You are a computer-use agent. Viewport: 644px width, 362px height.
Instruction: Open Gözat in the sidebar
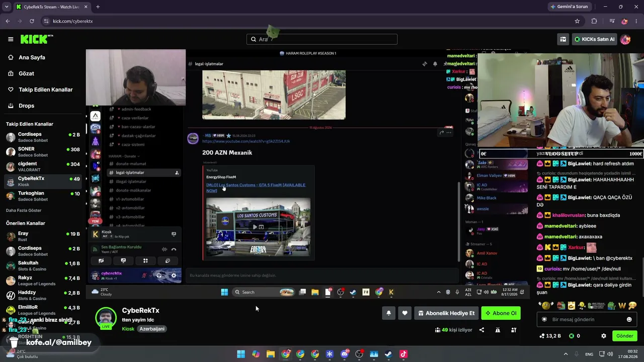tap(26, 73)
